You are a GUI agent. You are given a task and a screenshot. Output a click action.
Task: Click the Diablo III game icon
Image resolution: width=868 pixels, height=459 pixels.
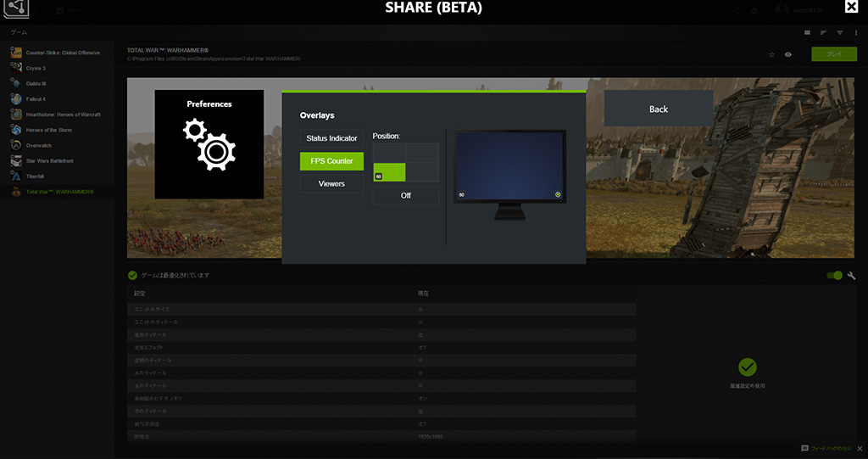click(16, 84)
